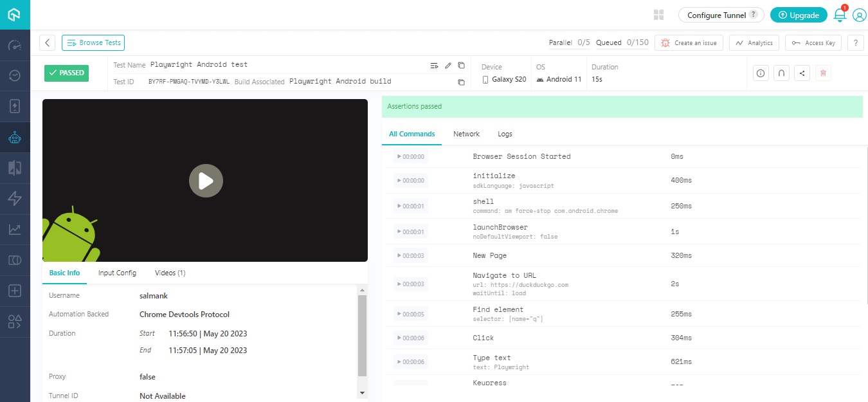
Task: Open the Real Time Testing speedometer sidebar icon
Action: [x=14, y=44]
